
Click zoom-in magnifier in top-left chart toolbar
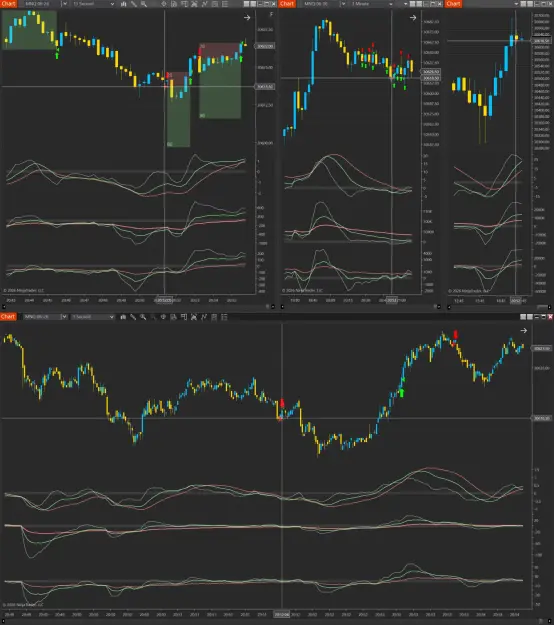point(143,4)
